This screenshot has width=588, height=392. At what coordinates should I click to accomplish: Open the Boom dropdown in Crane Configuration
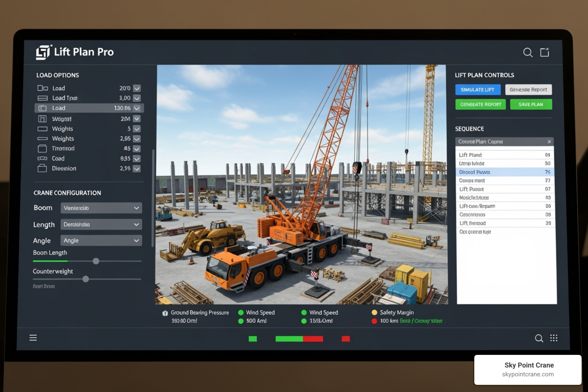click(101, 208)
